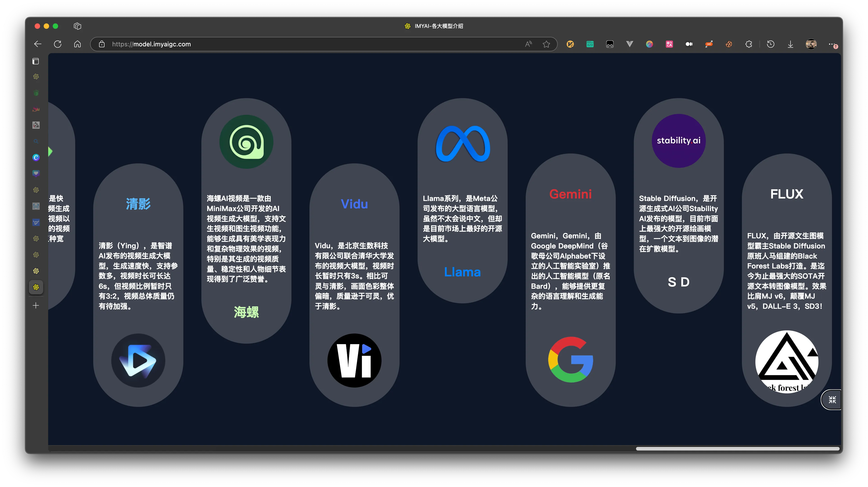868x487 pixels.
Task: Open the Medium-style three-circle extension
Action: click(689, 44)
